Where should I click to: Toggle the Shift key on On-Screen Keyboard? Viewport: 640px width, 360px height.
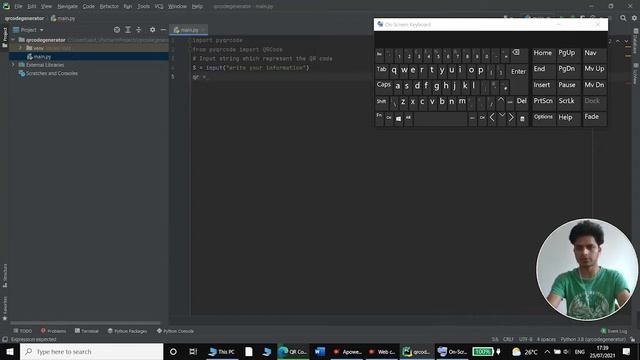(382, 103)
